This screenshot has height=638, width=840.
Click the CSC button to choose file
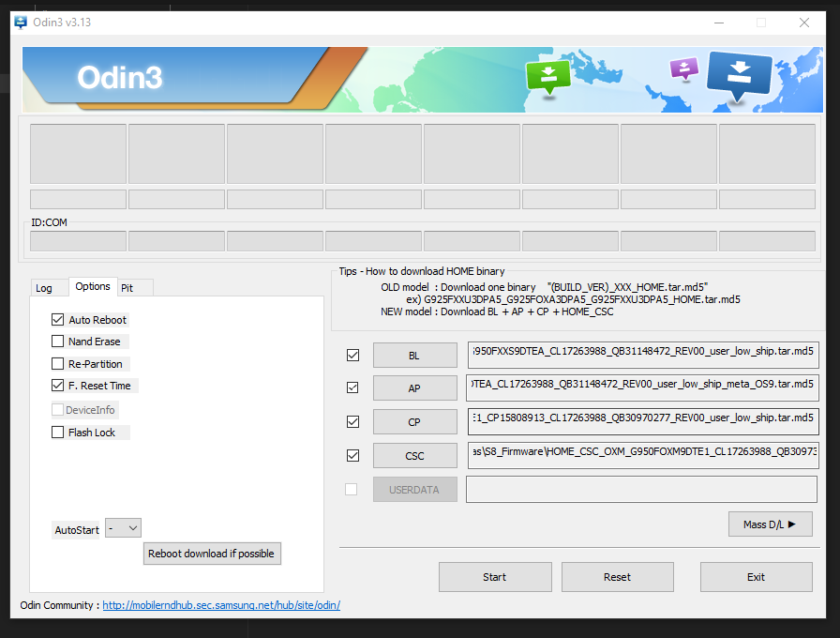(415, 456)
